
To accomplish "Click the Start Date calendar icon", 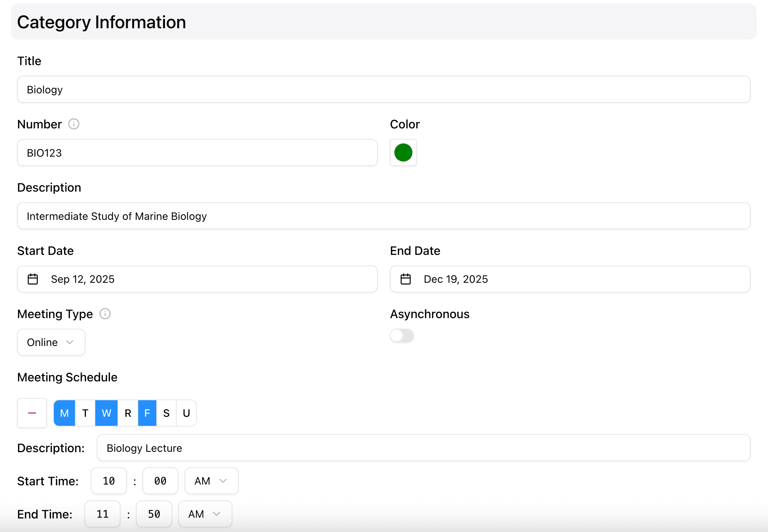I will 33,279.
